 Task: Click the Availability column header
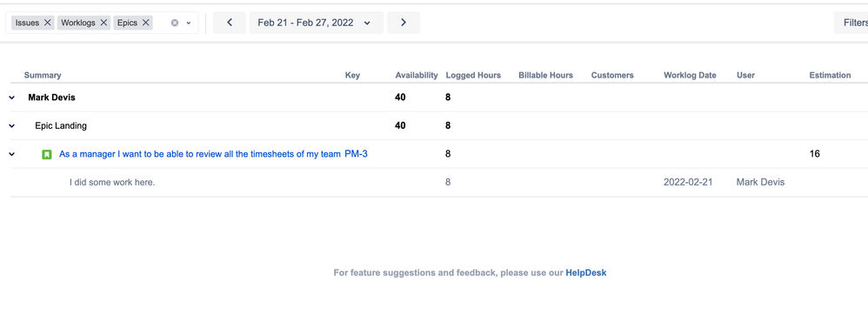point(417,76)
